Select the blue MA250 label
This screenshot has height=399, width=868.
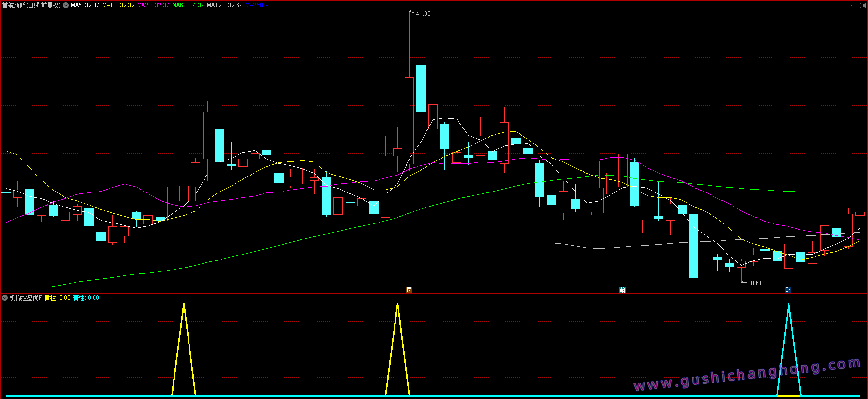point(254,5)
